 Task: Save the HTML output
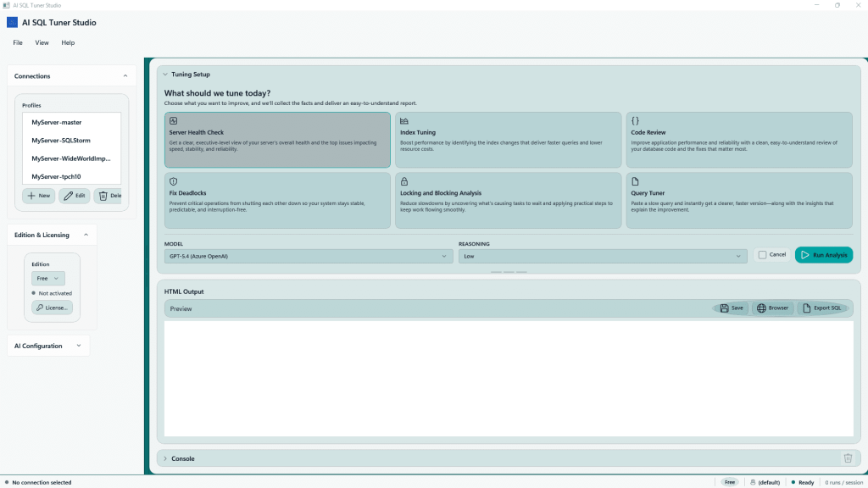[x=732, y=308]
